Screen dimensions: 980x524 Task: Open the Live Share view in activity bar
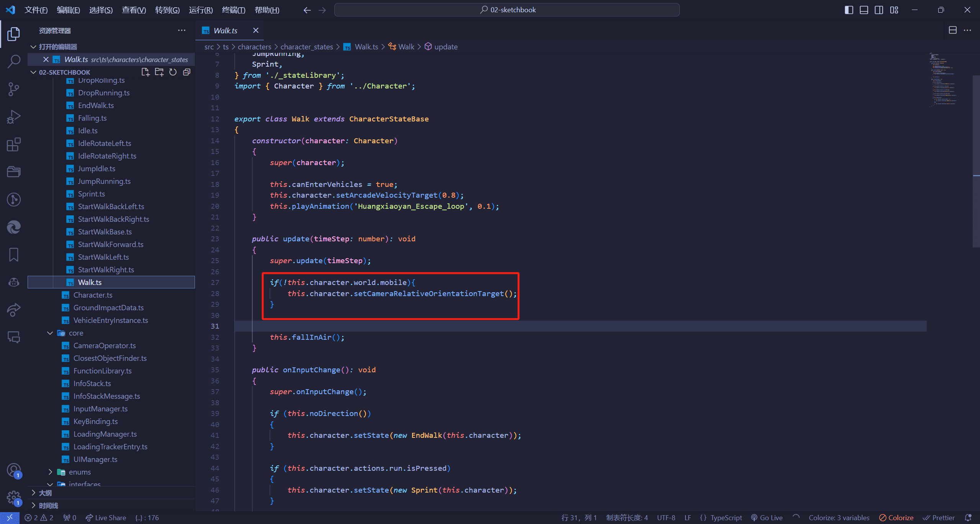pos(14,309)
